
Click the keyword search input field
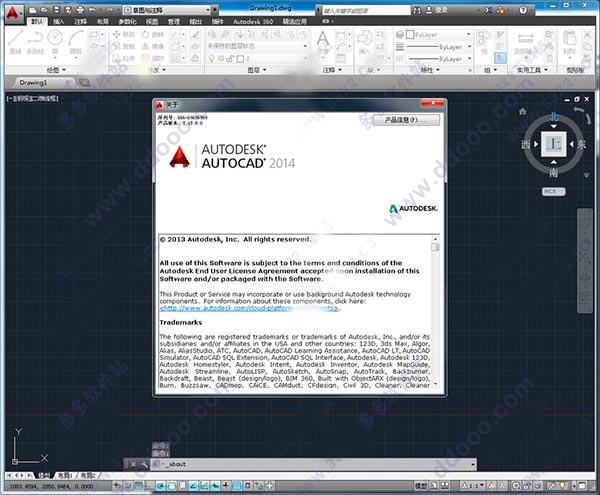366,11
